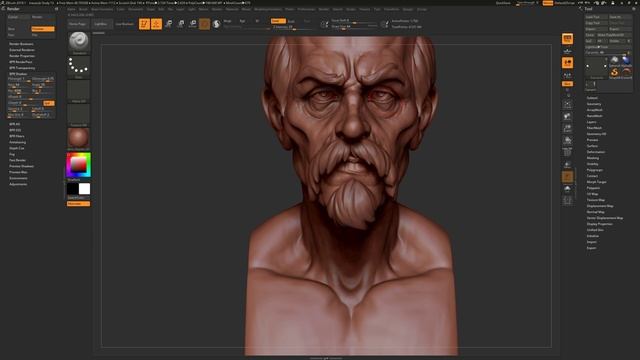The image size is (640, 360).
Task: Click the right shelf Rotate view icon
Action: 567,140
